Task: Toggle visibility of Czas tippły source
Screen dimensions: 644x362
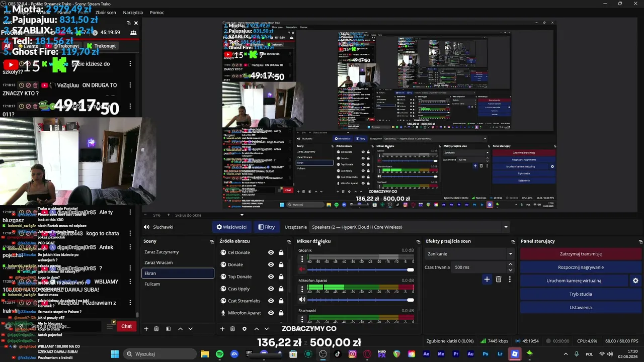Action: [x=271, y=289]
